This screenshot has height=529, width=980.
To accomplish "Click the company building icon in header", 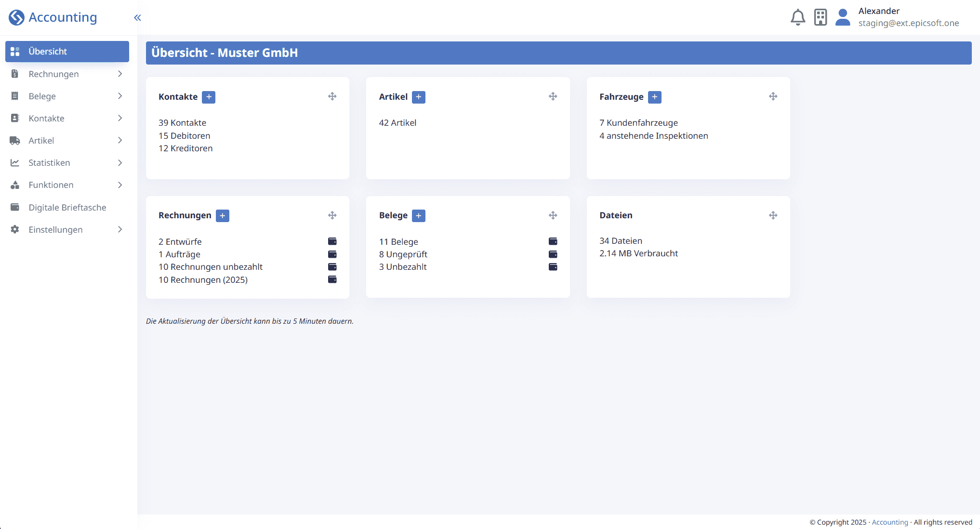I will tap(821, 17).
